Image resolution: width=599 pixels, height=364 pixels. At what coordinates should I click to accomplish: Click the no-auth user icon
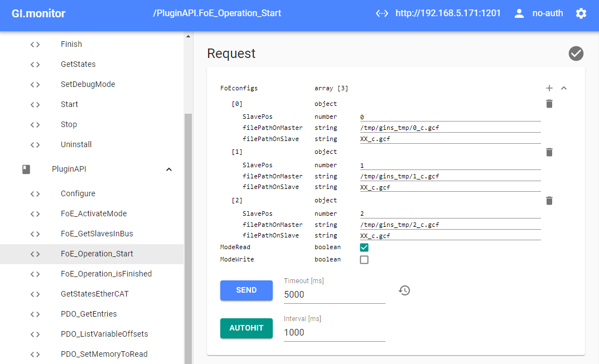(x=521, y=13)
